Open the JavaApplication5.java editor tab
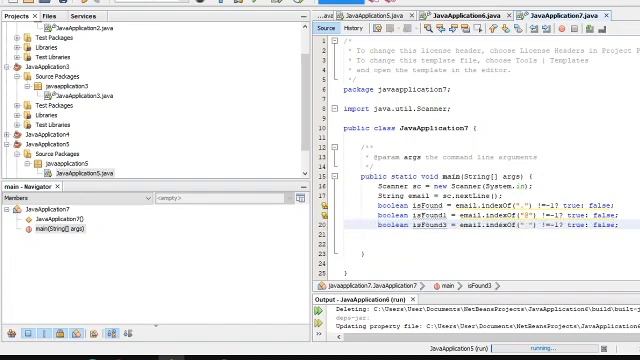This screenshot has width=640, height=360. pyautogui.click(x=374, y=16)
